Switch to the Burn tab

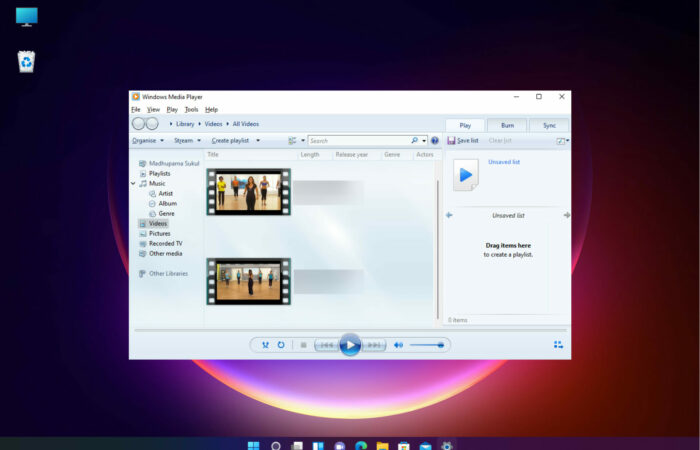pyautogui.click(x=507, y=125)
